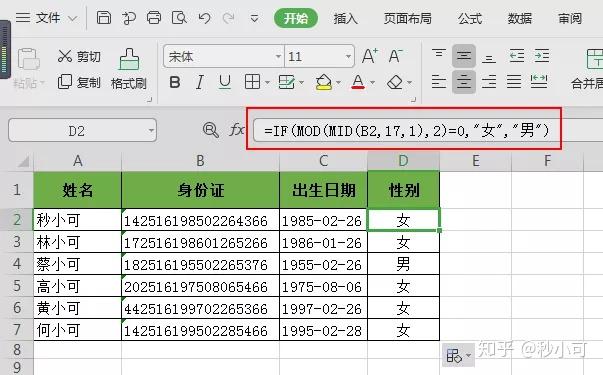The width and height of the screenshot is (603, 375).
Task: Expand the eraser clear options arrow
Action: point(409,82)
